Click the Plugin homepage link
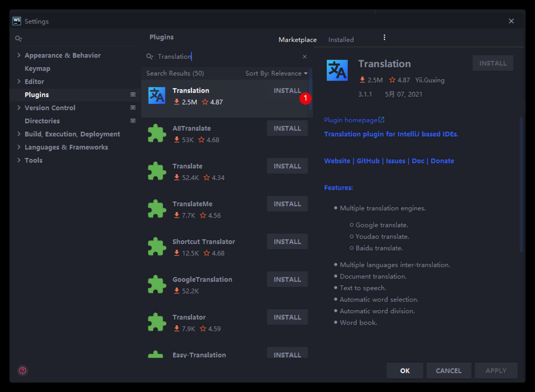 (352, 120)
